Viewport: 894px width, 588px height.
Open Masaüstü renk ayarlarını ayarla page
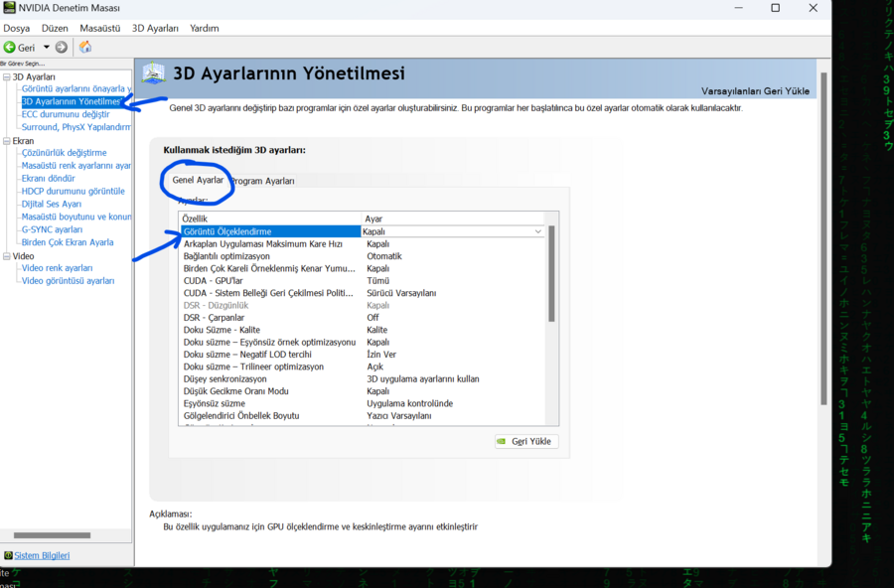(x=76, y=166)
